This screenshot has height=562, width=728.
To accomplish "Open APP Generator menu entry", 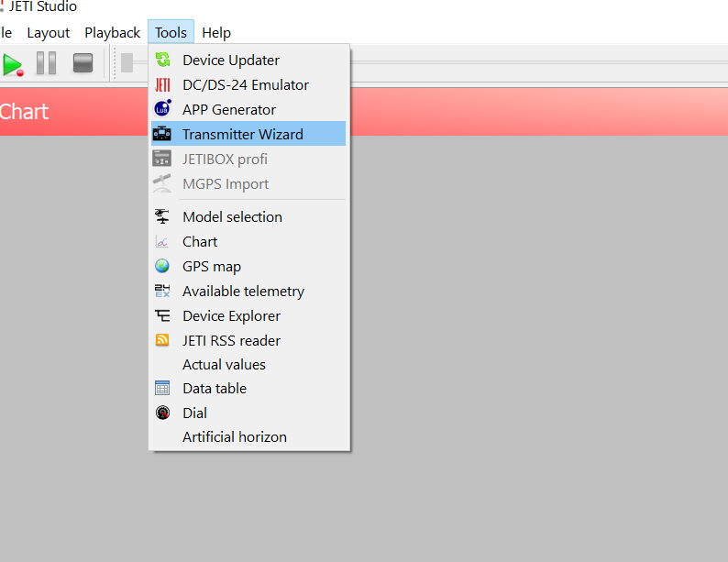I will point(248,109).
